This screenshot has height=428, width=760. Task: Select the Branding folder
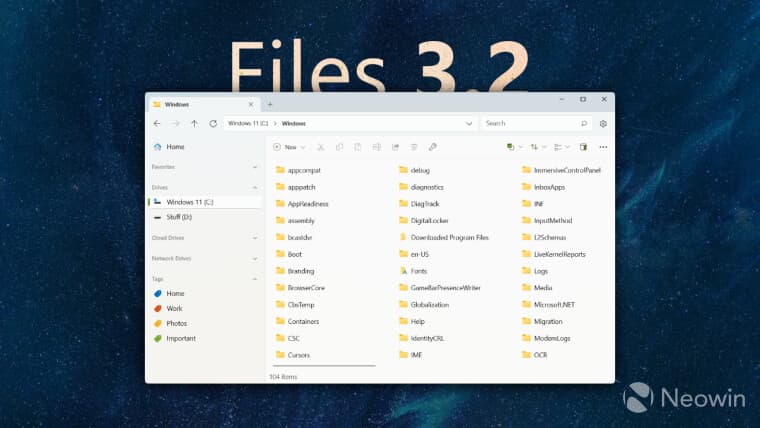(295, 271)
